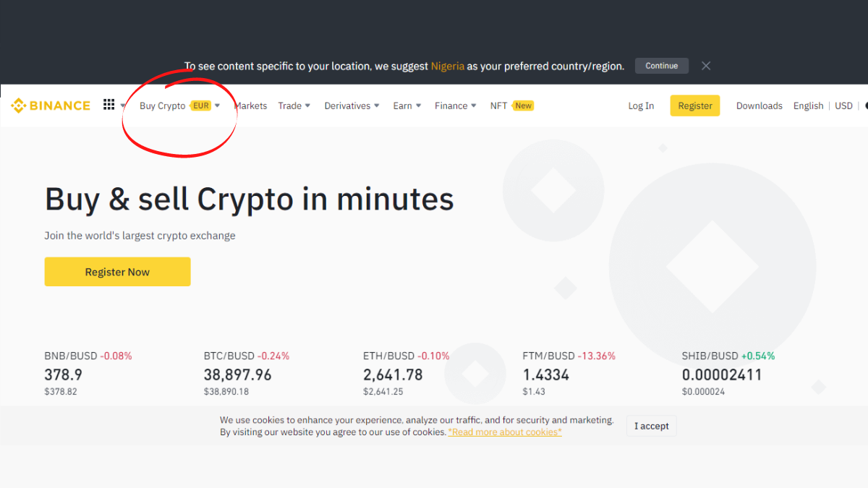Expand the Finance dropdown arrow

474,106
